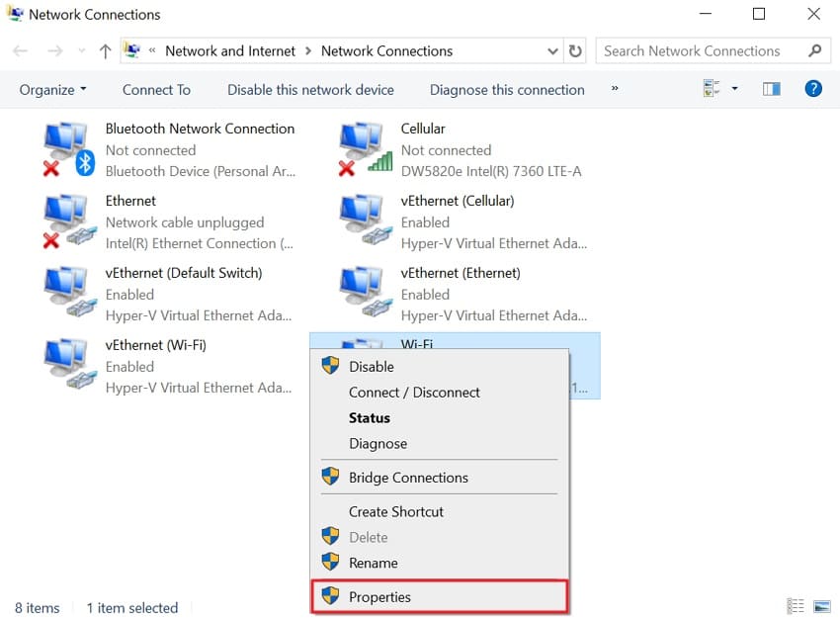Select the Cellular adapter icon

[x=366, y=149]
